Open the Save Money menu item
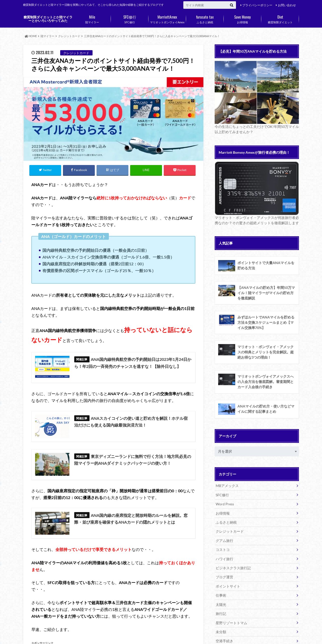The width and height of the screenshot is (322, 644). coord(243,19)
